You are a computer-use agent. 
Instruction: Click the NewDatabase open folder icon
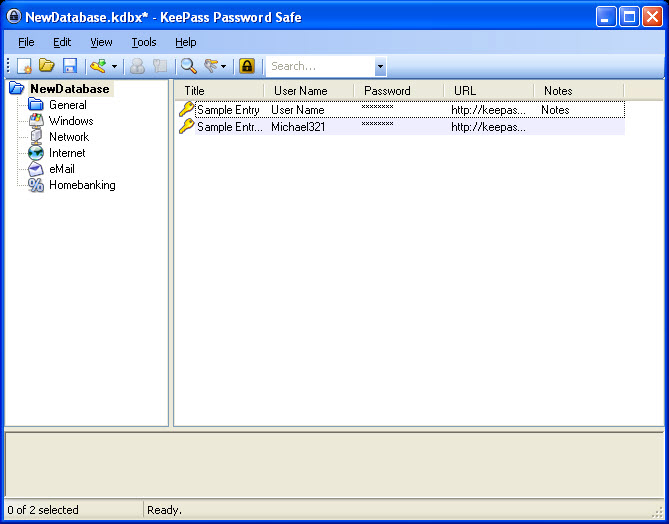(17, 88)
